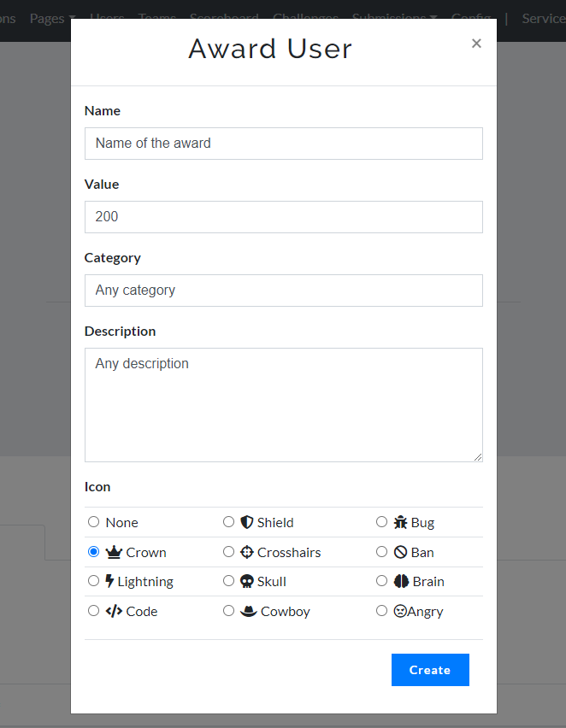Expand the Submissions dropdown in navbar
Screen dimensions: 566x728
coord(394,18)
